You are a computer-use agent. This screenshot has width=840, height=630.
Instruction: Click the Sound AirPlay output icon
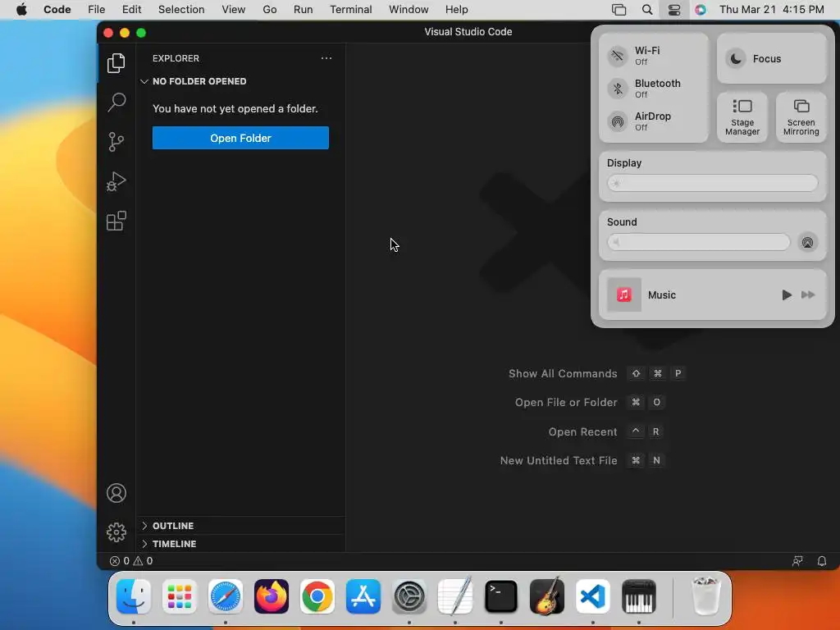pyautogui.click(x=807, y=242)
